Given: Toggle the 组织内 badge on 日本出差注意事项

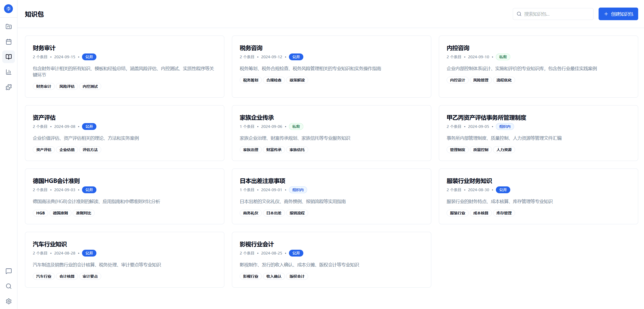Looking at the screenshot, I should click(x=298, y=190).
